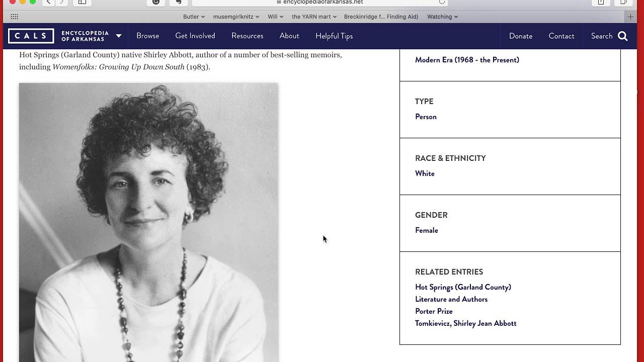Open Tomkievicz, Shirley Jean Abbott entry
The width and height of the screenshot is (644, 362).
click(466, 323)
